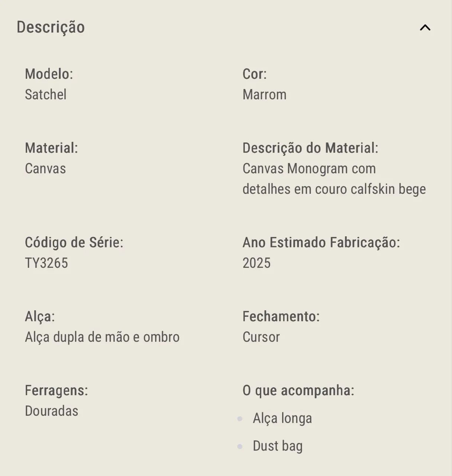The width and height of the screenshot is (452, 476).
Task: Click Alça dupla de mão e ombro
Action: [102, 337]
